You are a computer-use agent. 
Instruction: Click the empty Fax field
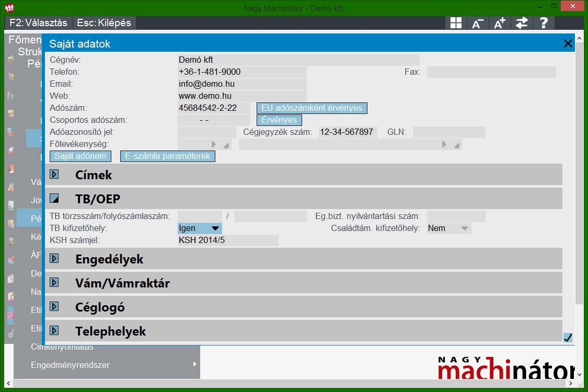(x=491, y=72)
